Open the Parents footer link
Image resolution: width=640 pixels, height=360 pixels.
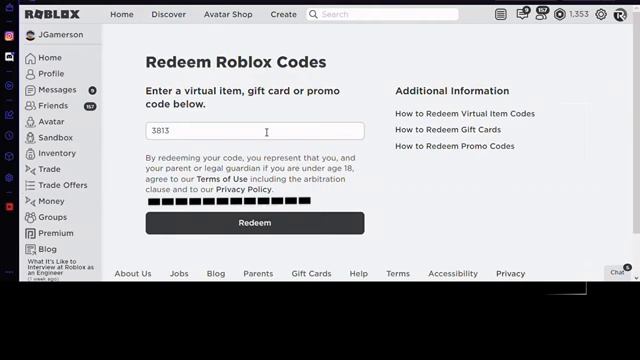(x=258, y=274)
